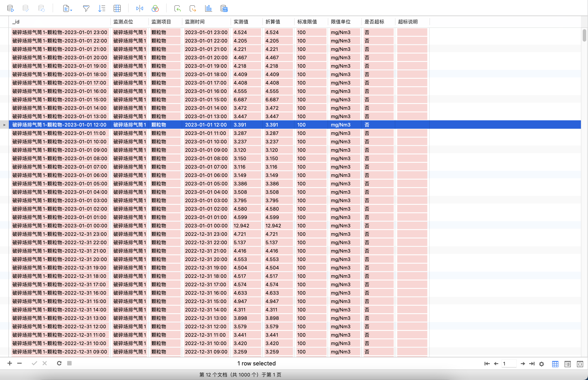588x380 pixels.
Task: Click the 监测点位 column header
Action: click(x=130, y=22)
